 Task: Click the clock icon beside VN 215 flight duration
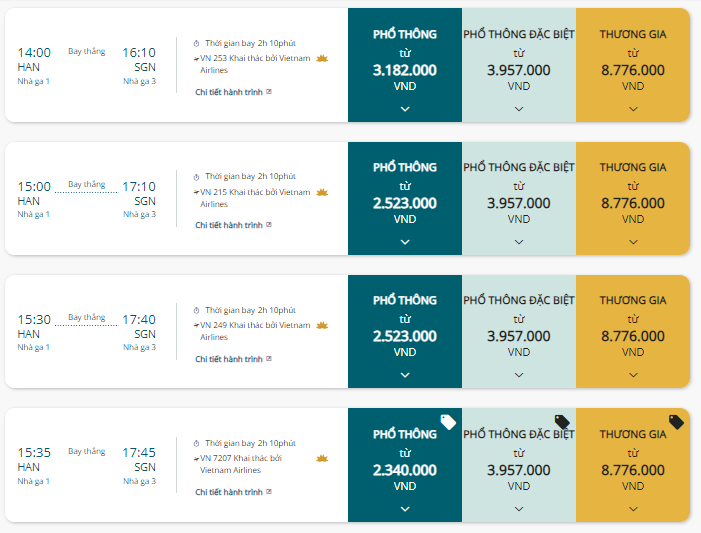coord(196,177)
